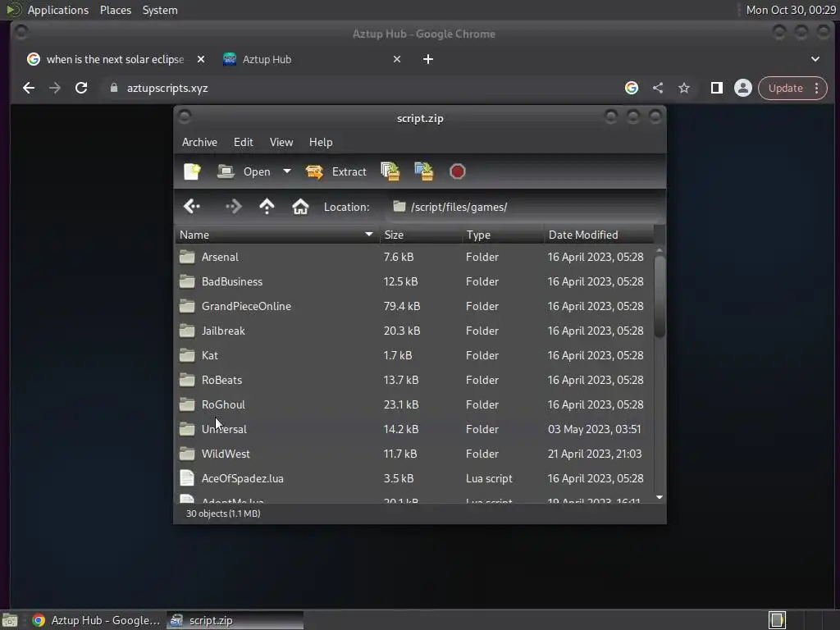
Task: Click the new archive icon in the toolbar
Action: click(192, 171)
